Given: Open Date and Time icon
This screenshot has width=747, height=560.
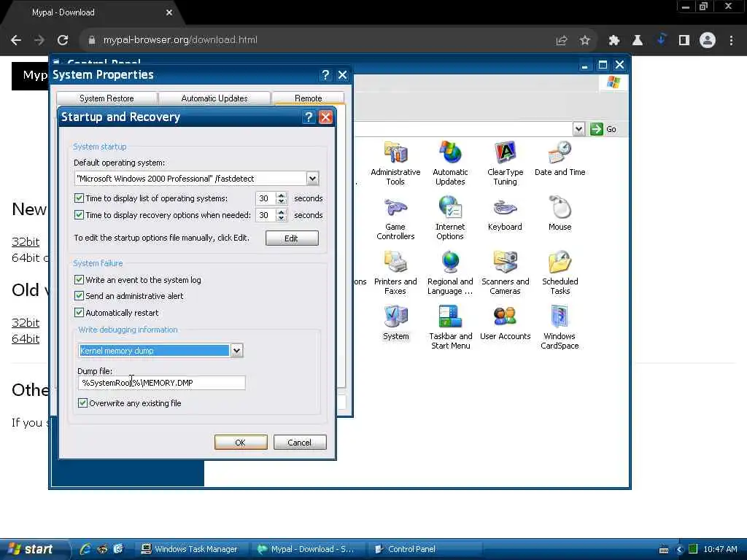Looking at the screenshot, I should (x=560, y=158).
